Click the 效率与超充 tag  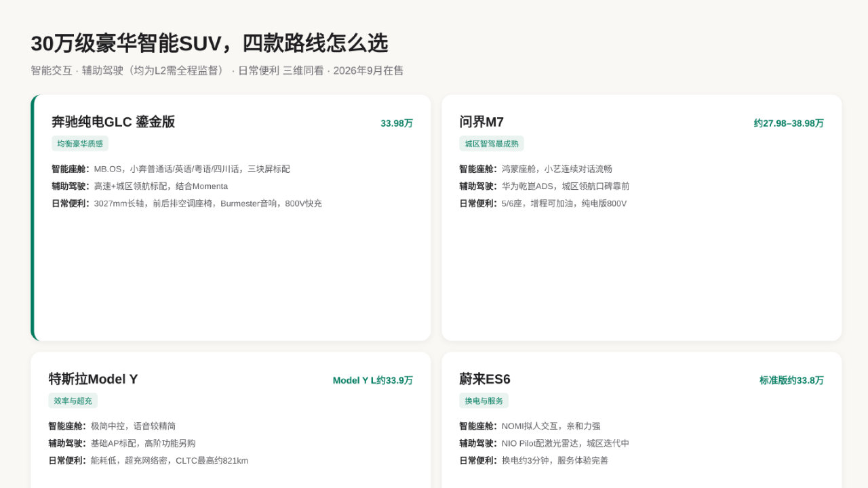click(73, 401)
